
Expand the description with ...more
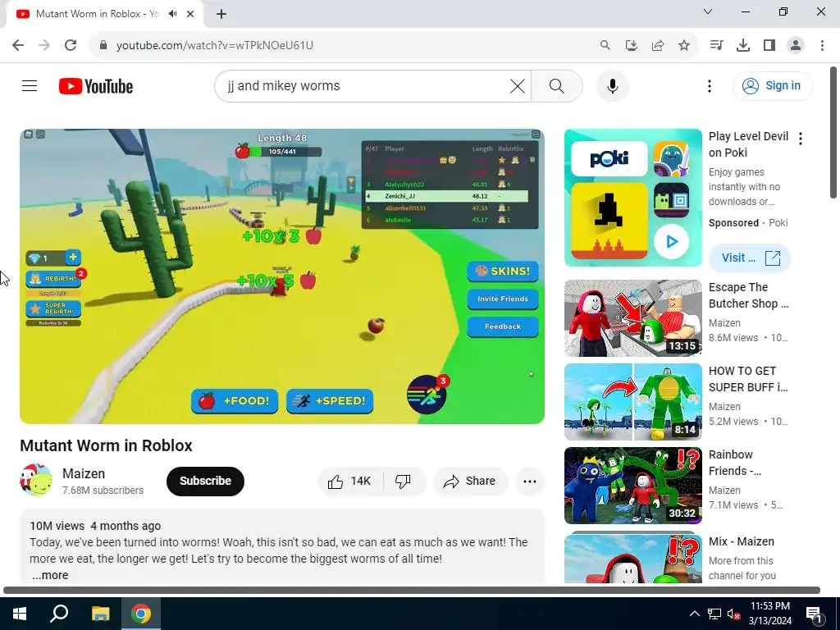tap(50, 575)
